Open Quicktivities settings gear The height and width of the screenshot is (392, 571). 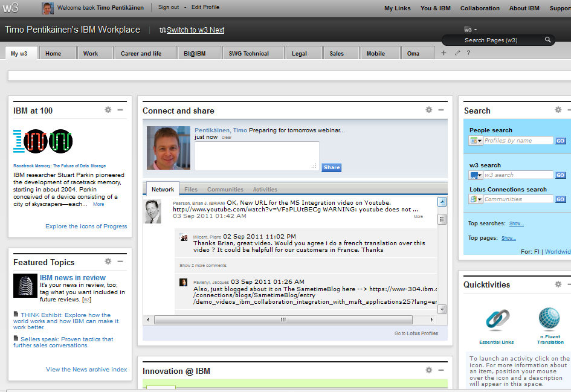[558, 284]
